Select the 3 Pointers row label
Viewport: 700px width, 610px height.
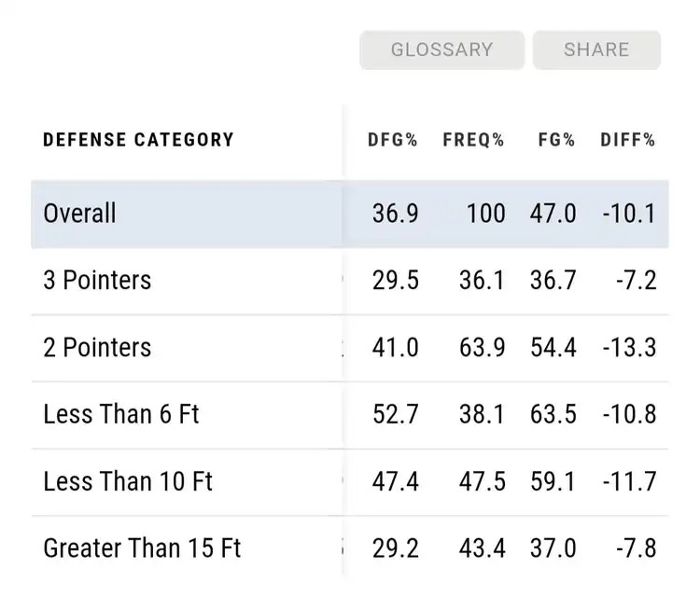coord(97,281)
